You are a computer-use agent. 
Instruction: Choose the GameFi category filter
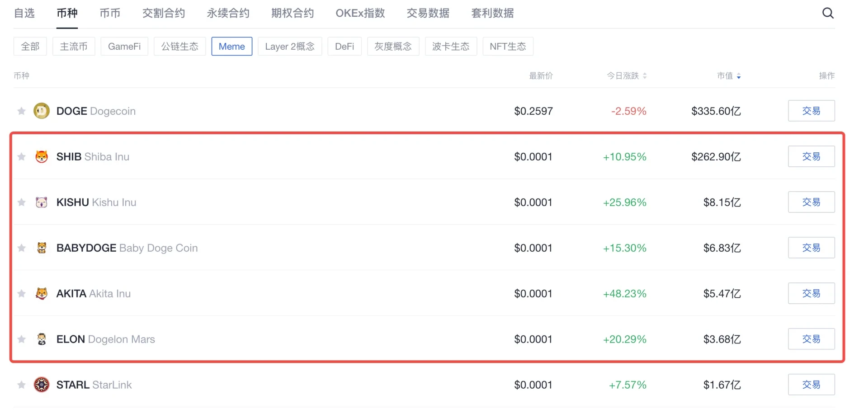[x=124, y=47]
